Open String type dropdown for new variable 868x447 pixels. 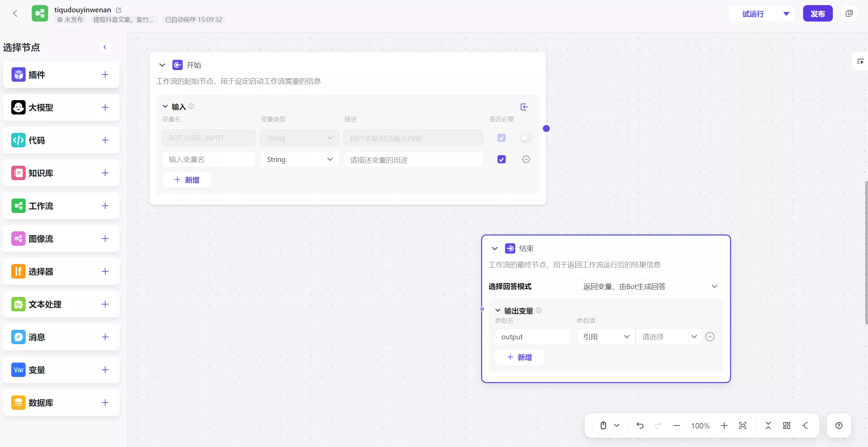pos(299,159)
